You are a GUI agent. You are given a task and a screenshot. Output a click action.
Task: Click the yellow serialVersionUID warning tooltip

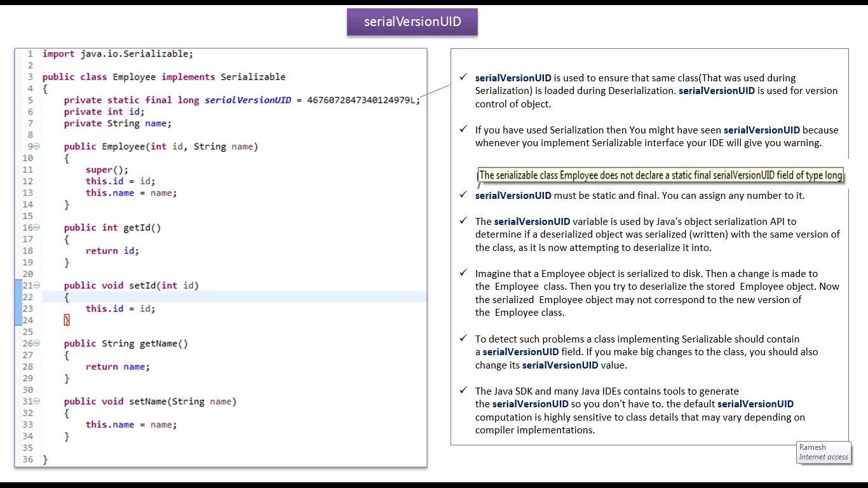[x=661, y=175]
